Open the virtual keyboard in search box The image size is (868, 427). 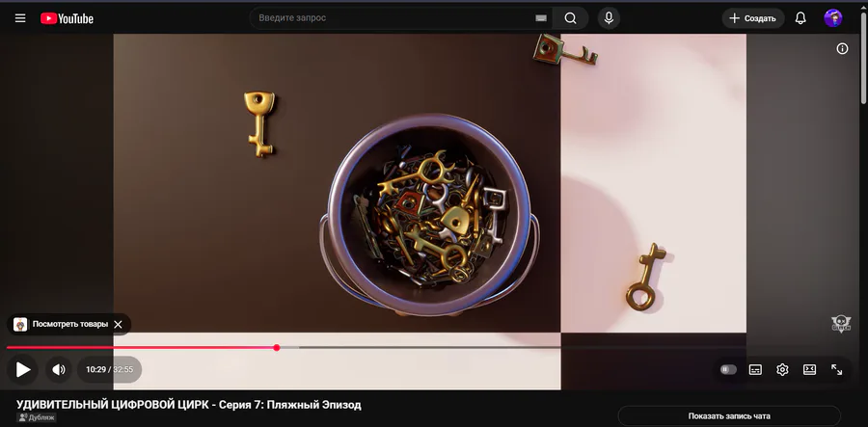(541, 18)
